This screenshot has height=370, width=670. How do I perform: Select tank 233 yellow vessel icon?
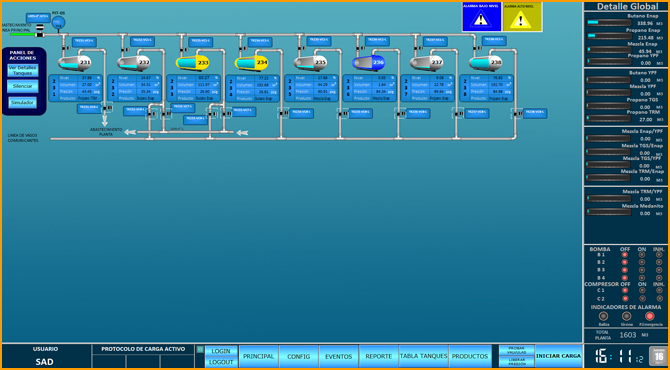tap(192, 62)
